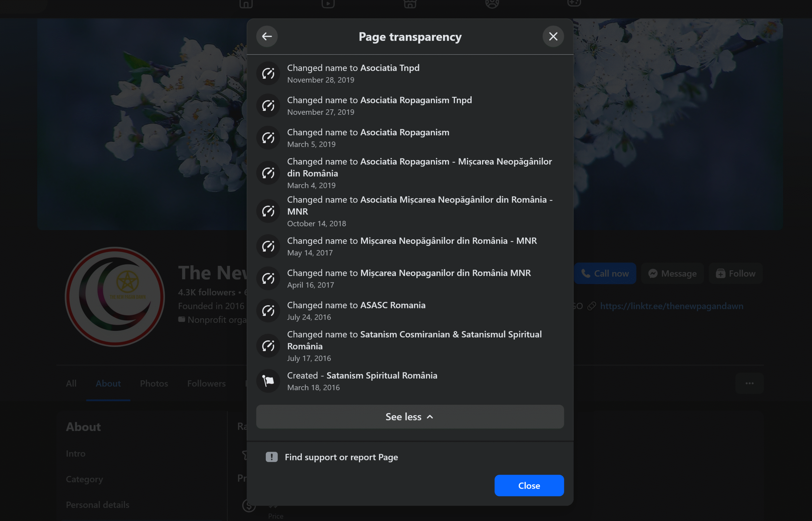This screenshot has height=521, width=812.
Task: Click Find support or report Page
Action: tap(341, 457)
